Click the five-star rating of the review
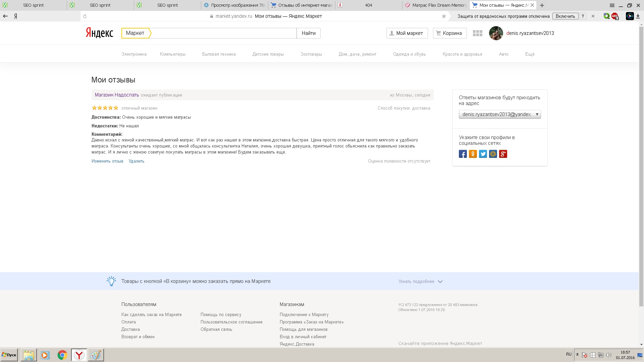 [x=105, y=108]
